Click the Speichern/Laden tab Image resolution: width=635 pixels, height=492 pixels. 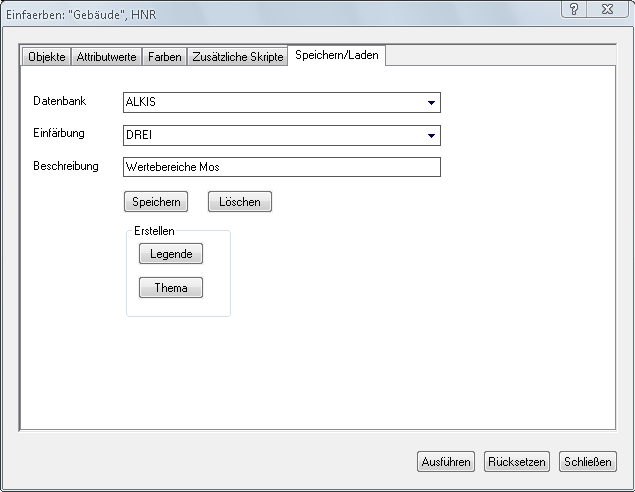(336, 56)
